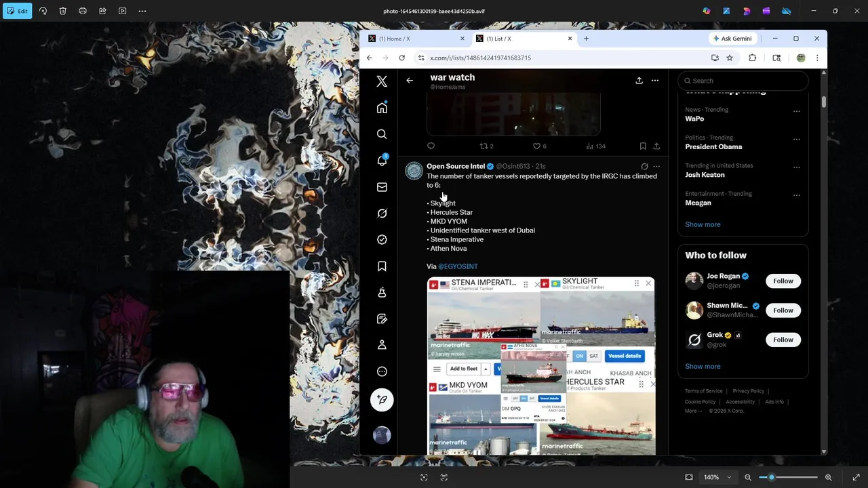The width and height of the screenshot is (868, 488).
Task: Show more who to follow
Action: [x=703, y=366]
